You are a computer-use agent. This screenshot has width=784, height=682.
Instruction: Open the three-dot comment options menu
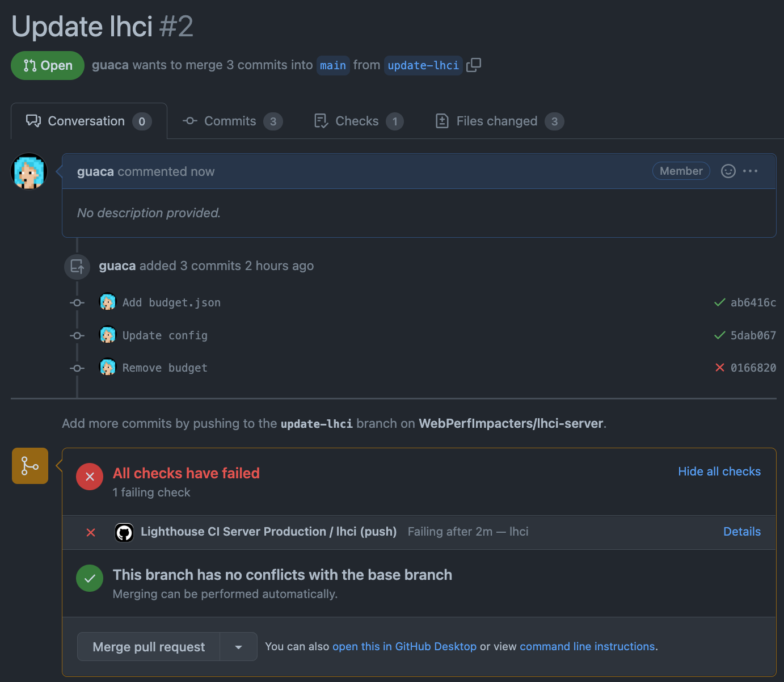750,171
